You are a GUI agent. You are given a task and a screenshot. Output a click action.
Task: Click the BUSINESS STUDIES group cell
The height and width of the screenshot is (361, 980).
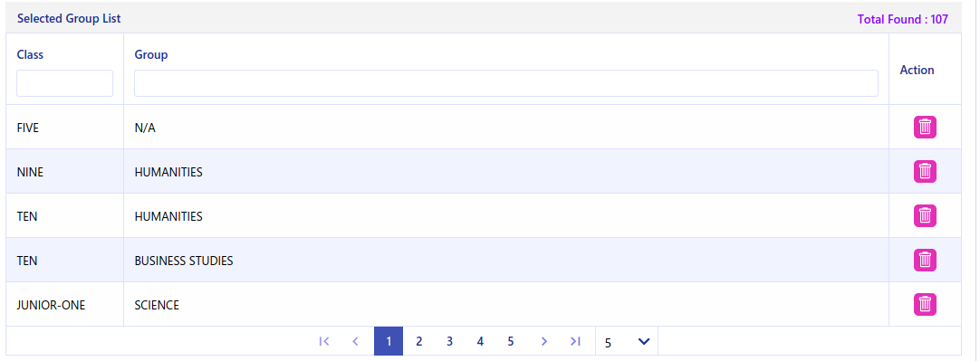coord(184,261)
